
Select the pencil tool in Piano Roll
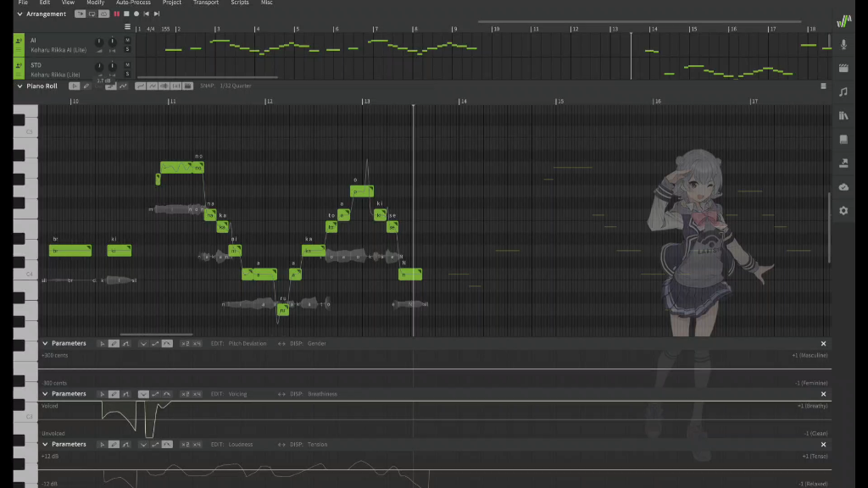tap(86, 86)
